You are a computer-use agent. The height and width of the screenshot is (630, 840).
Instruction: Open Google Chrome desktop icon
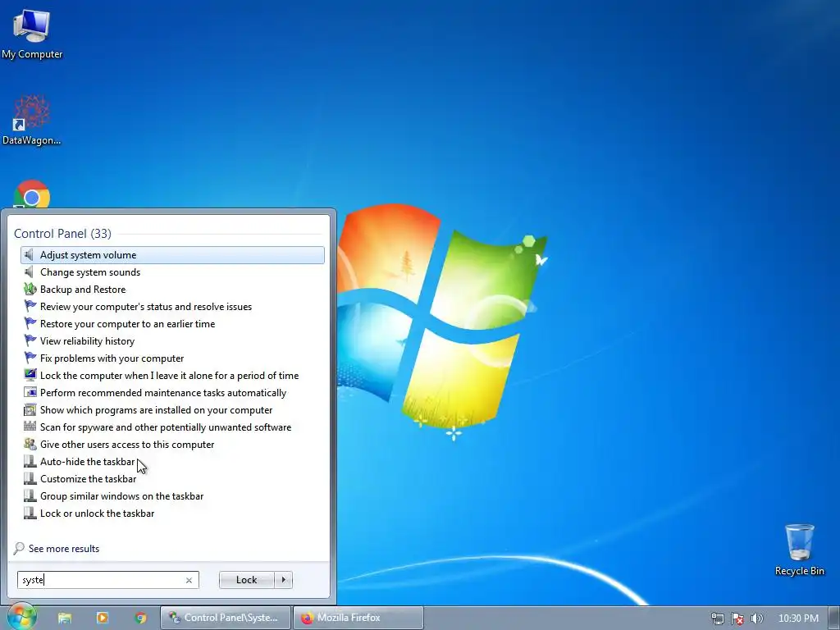point(32,195)
